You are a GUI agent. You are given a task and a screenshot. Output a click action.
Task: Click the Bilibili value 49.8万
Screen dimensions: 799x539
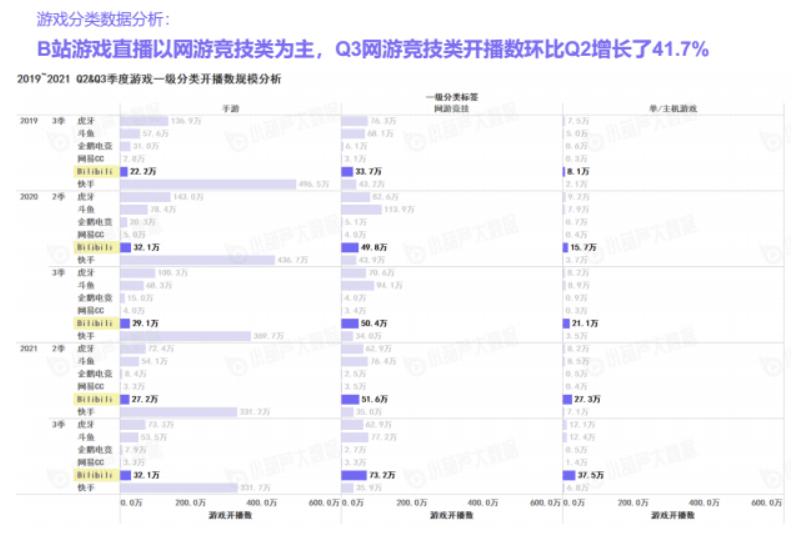coord(374,248)
